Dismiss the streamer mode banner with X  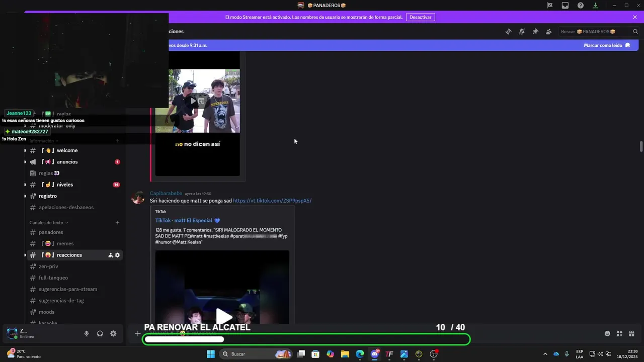(635, 17)
